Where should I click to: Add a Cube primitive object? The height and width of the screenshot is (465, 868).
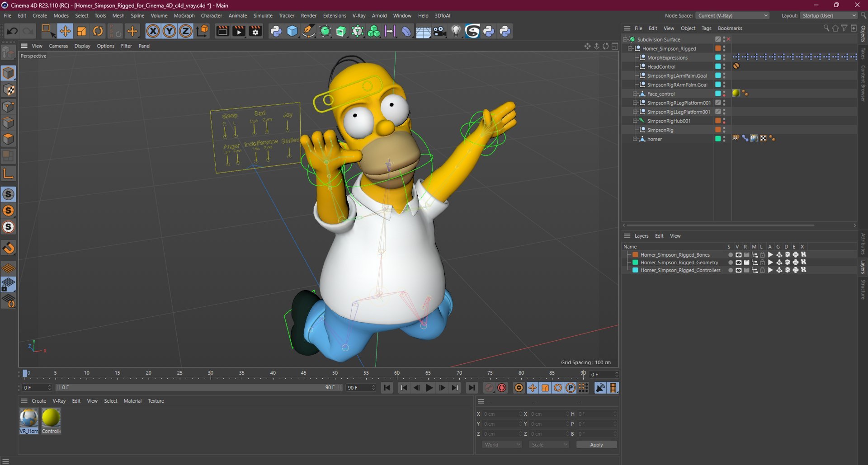[x=292, y=31]
